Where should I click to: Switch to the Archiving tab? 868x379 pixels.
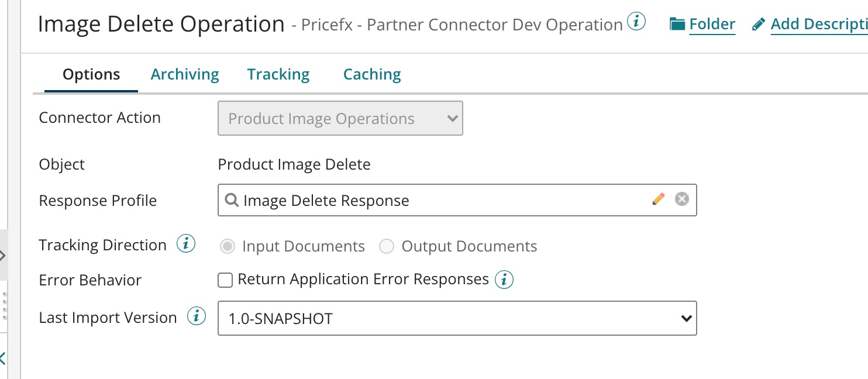[x=185, y=74]
